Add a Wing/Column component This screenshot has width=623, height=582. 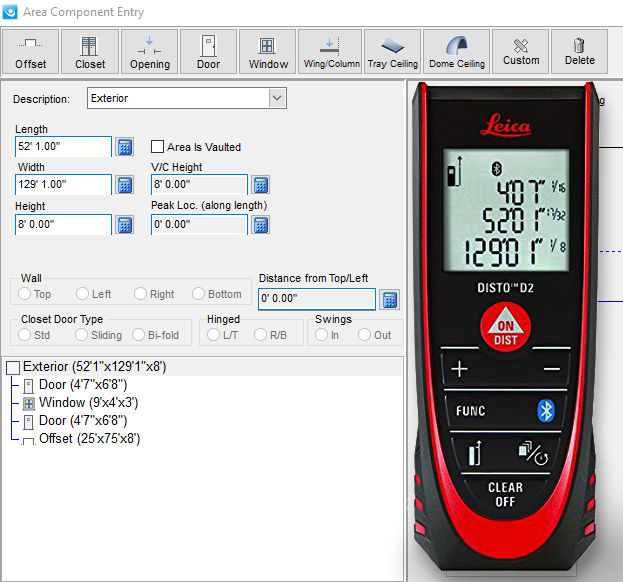point(330,52)
